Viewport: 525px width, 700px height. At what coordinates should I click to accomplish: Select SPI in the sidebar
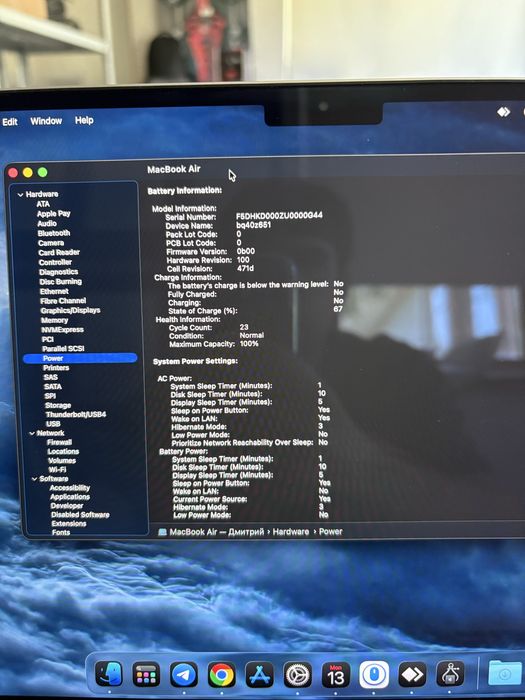(50, 396)
